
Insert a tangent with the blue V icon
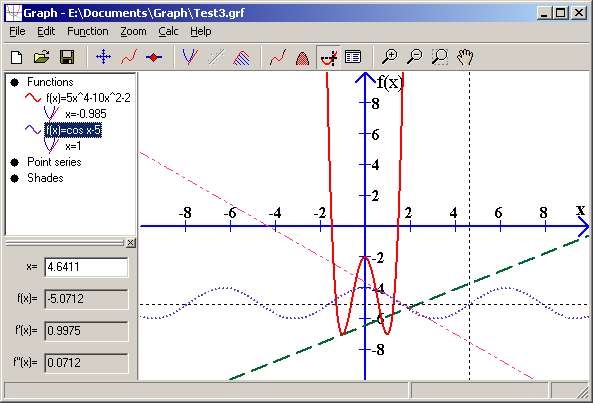tap(190, 57)
